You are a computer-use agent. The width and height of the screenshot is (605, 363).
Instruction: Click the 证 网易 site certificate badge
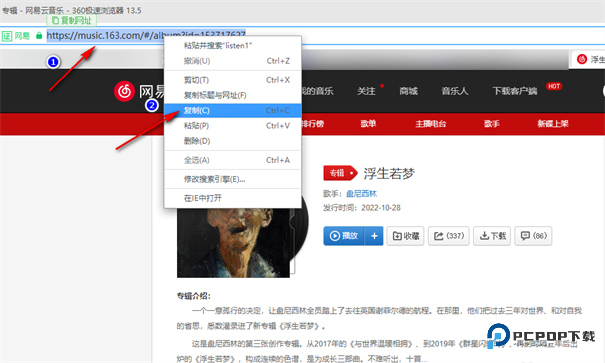(x=16, y=36)
